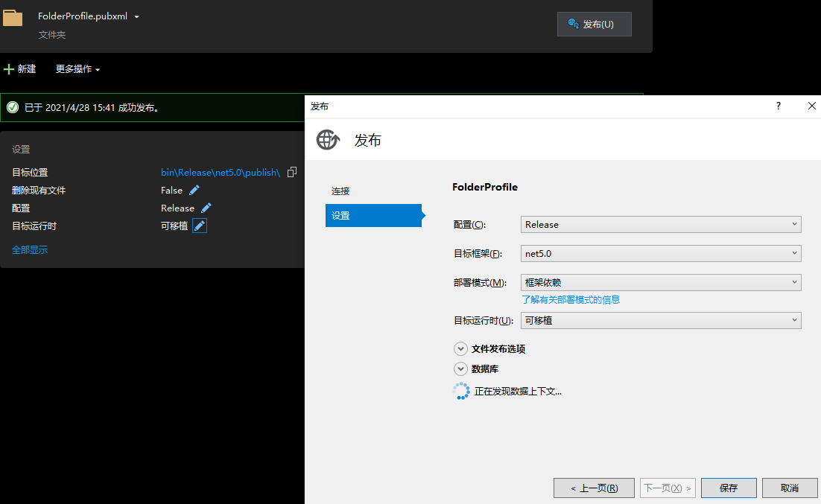821x504 pixels.
Task: Click the 取消 cancel button
Action: pos(790,488)
